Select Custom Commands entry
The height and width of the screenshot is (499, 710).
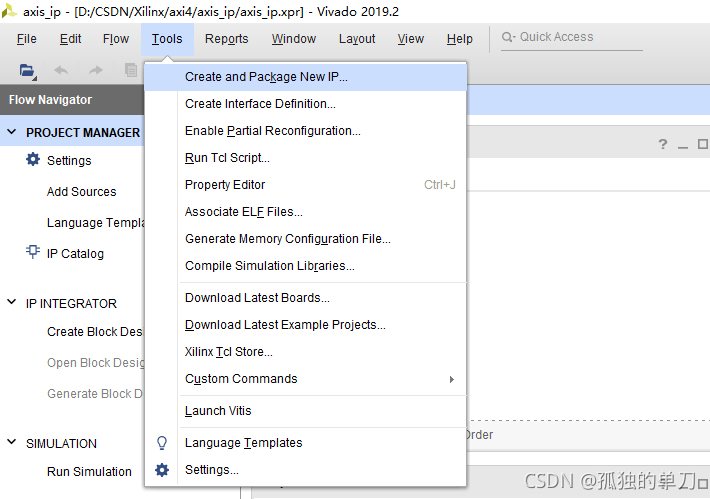point(306,379)
